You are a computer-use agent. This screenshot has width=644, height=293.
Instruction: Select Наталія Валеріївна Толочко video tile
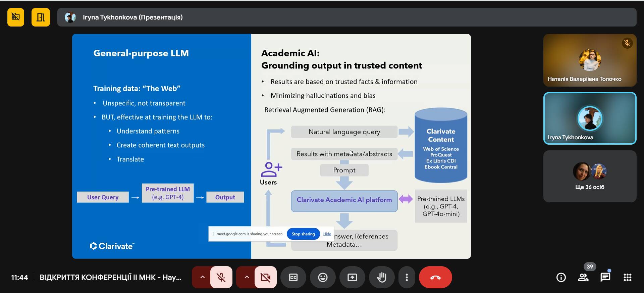590,60
